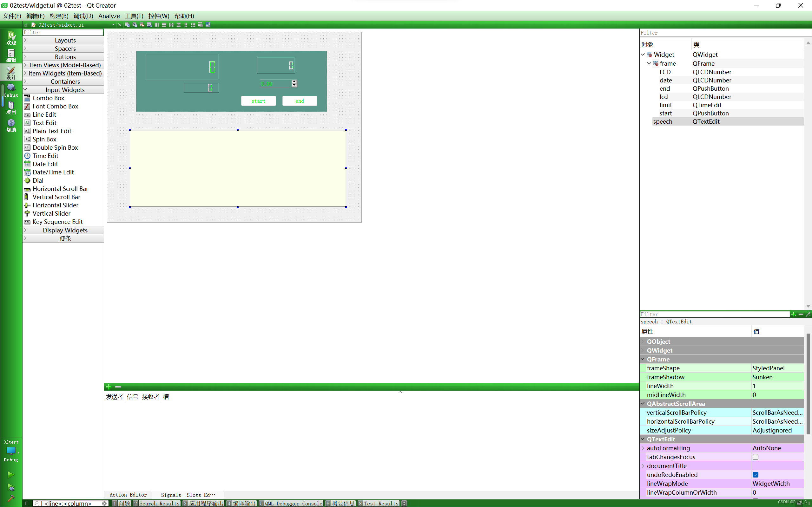
Task: Click the widget box Filter field
Action: (x=63, y=32)
